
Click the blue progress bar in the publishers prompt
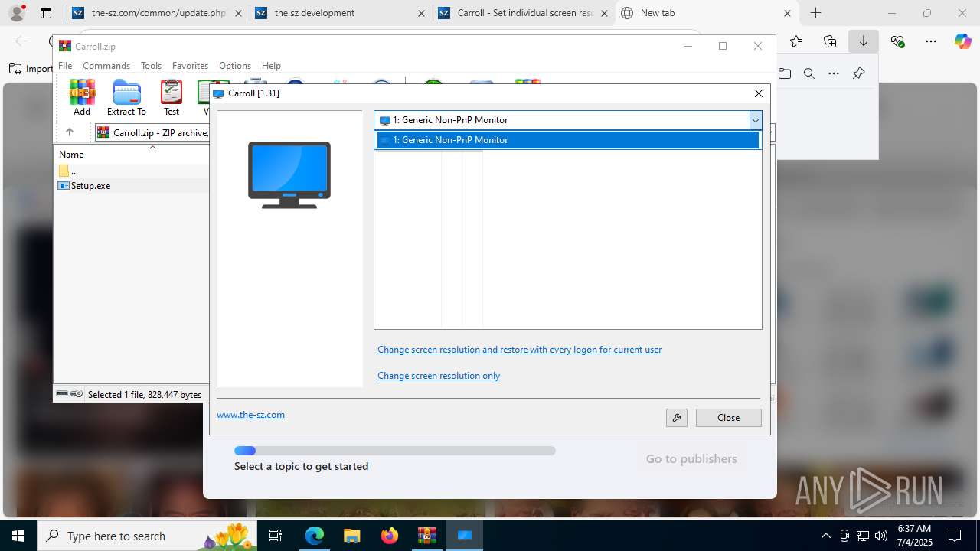395,451
